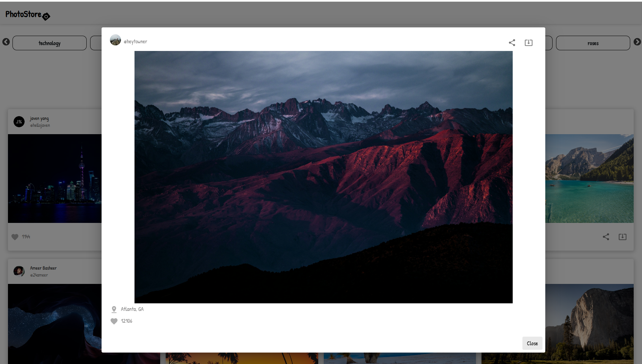Close the photo modal dialog
The width and height of the screenshot is (642, 364).
click(532, 343)
